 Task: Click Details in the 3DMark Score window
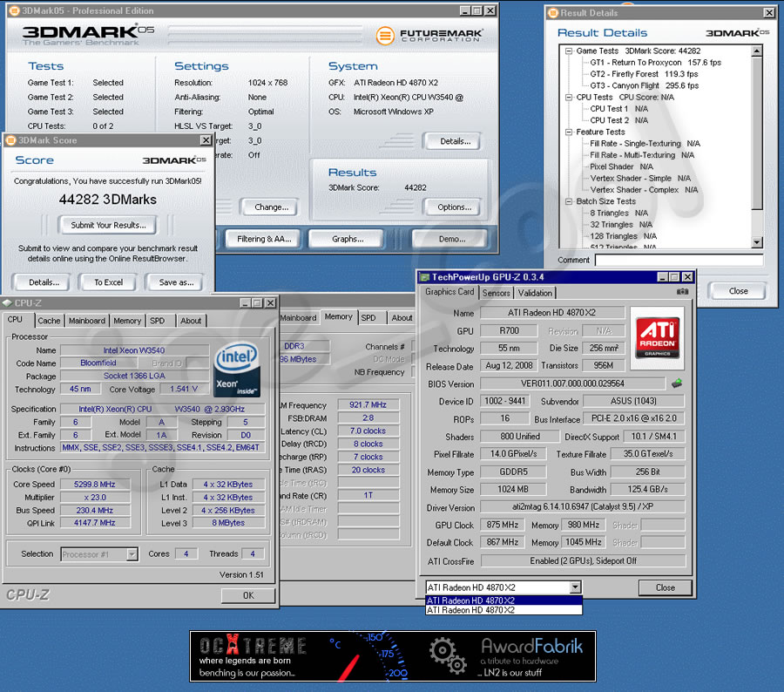[44, 282]
